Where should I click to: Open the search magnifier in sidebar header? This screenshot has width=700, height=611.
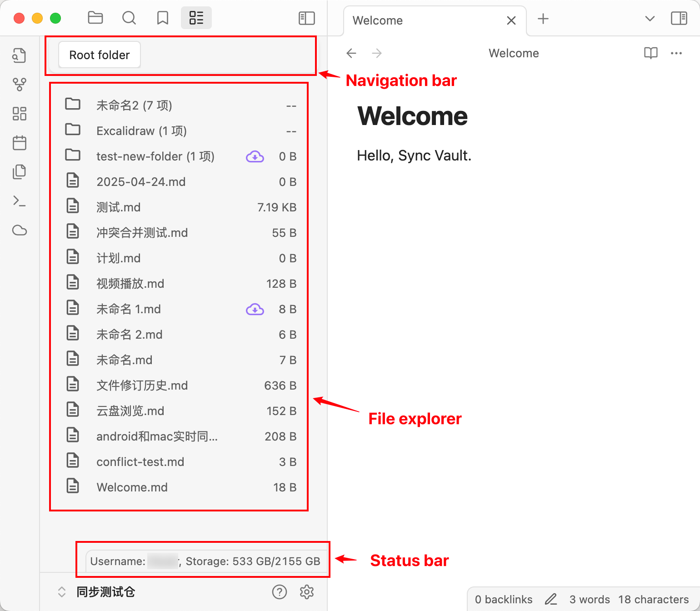tap(129, 18)
